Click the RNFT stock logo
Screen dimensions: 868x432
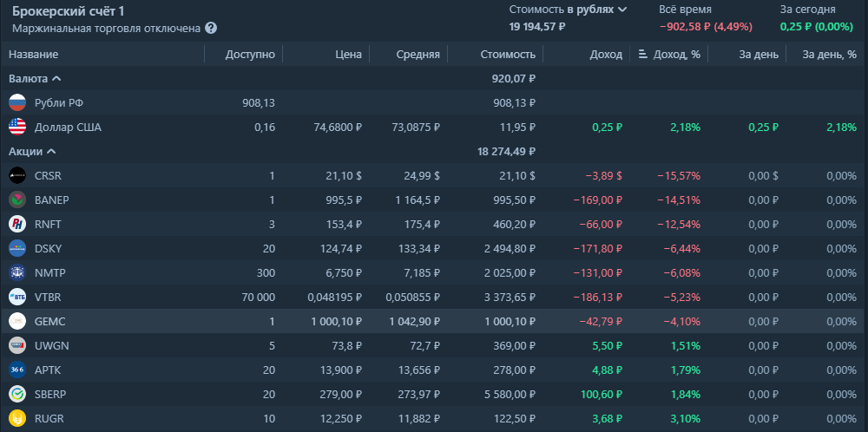[17, 224]
